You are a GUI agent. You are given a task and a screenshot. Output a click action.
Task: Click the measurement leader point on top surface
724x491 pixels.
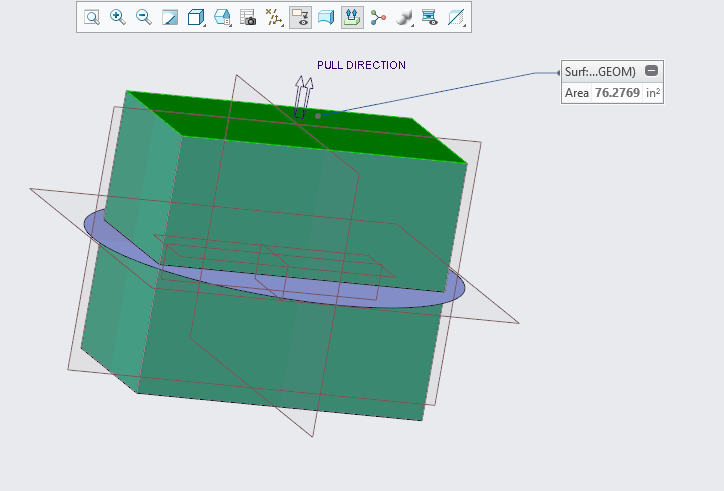(x=318, y=116)
